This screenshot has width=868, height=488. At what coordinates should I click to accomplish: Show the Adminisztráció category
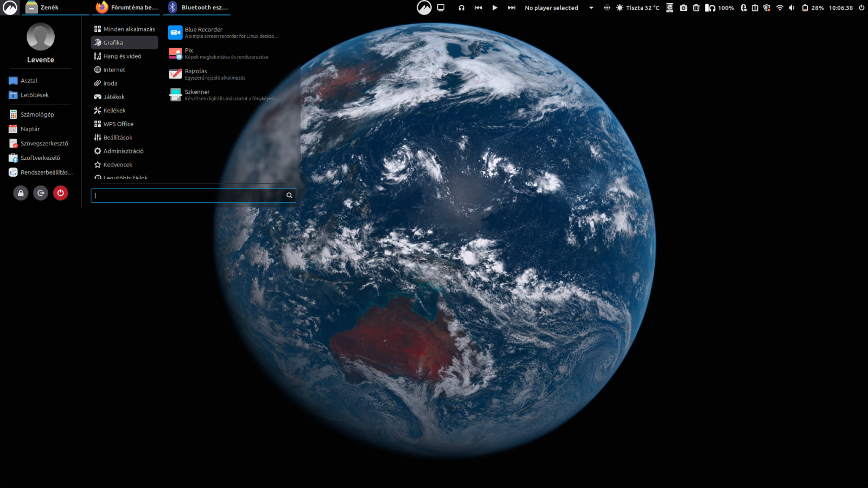click(125, 151)
